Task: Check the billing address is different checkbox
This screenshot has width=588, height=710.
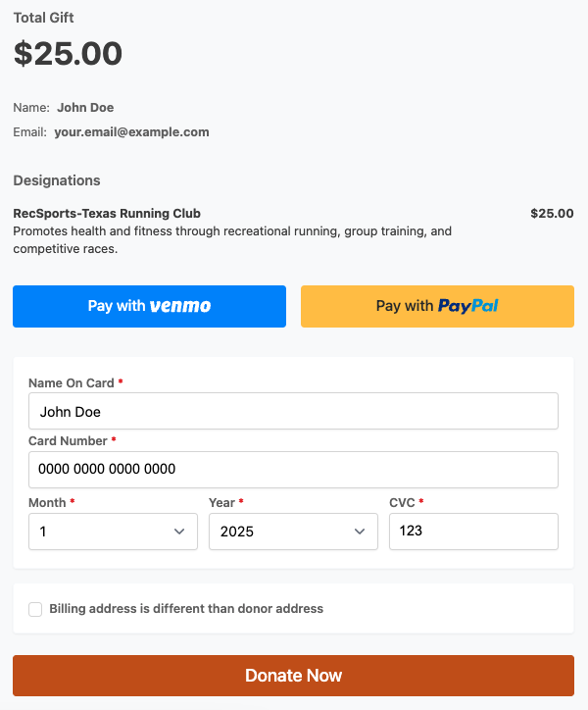Action: point(35,609)
